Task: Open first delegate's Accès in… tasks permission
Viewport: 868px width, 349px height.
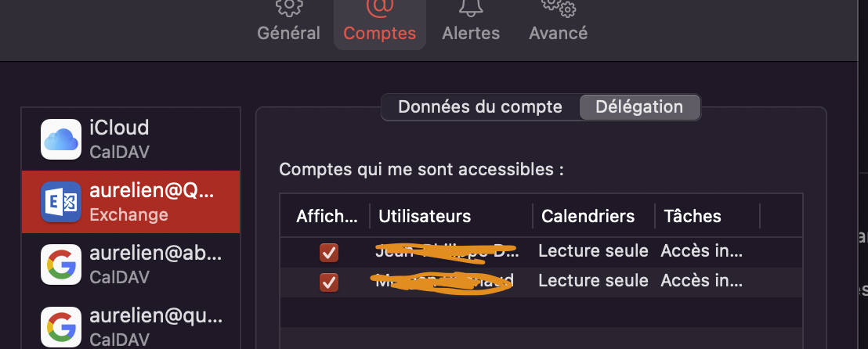Action: [701, 251]
